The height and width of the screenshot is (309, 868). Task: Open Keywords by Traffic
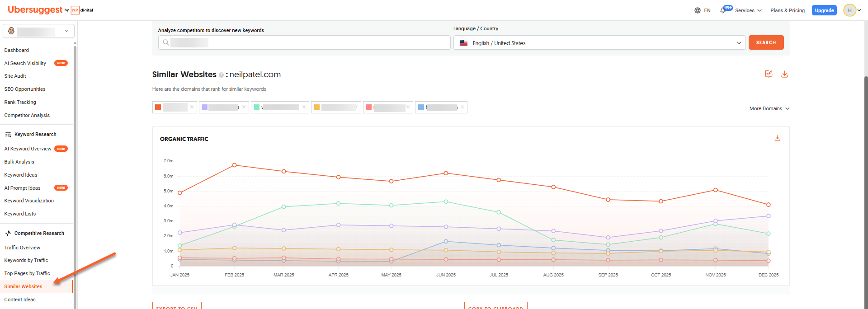coord(26,260)
